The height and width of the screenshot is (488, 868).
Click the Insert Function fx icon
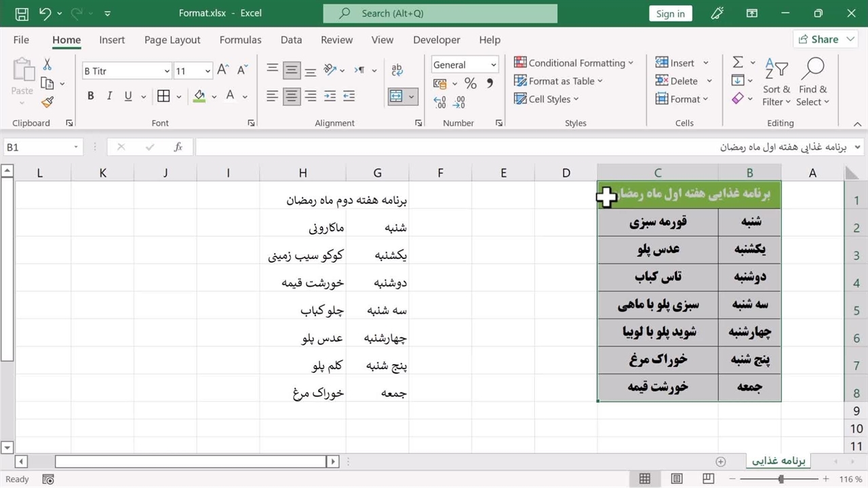[x=178, y=146]
